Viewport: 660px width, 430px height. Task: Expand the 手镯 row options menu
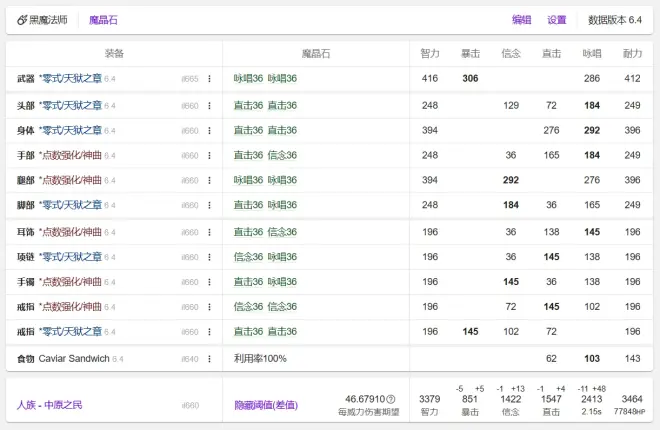tap(209, 282)
